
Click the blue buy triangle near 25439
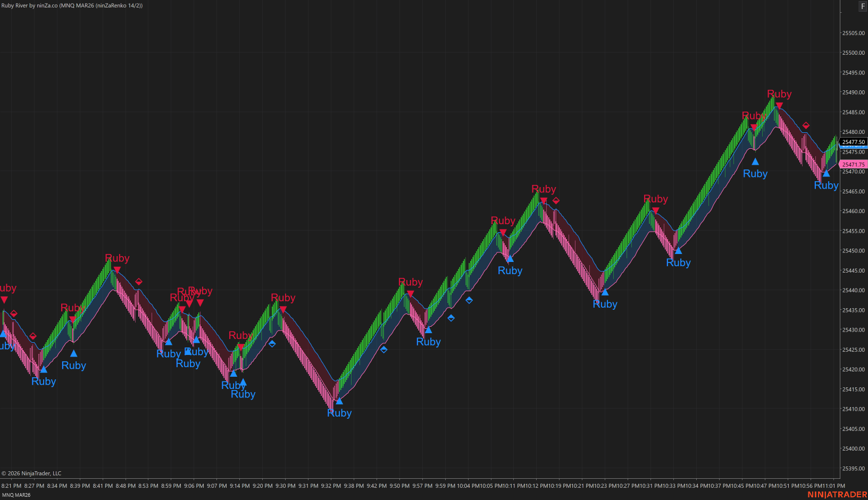[x=605, y=292]
